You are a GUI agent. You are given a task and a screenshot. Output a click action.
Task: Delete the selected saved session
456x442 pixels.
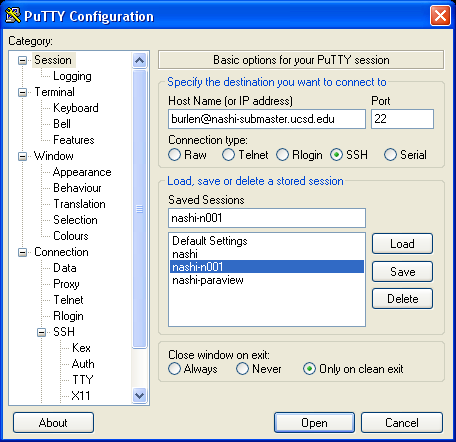coord(402,299)
